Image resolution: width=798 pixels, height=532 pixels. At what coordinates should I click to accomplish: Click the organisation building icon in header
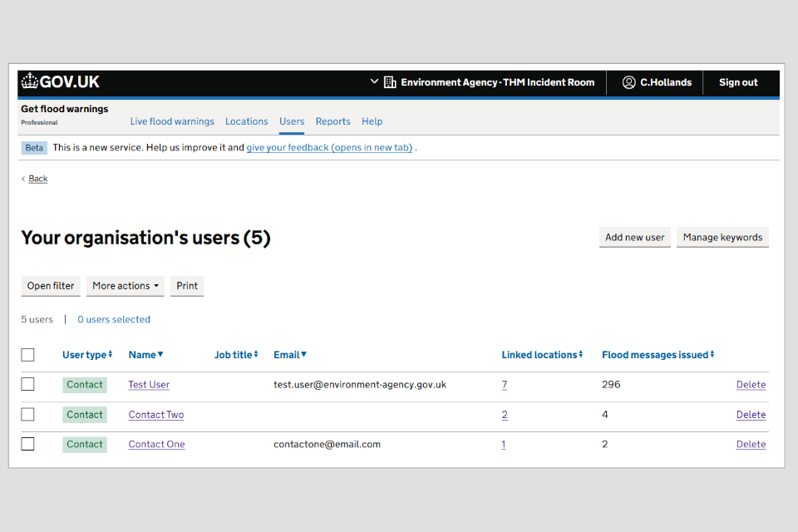[390, 82]
